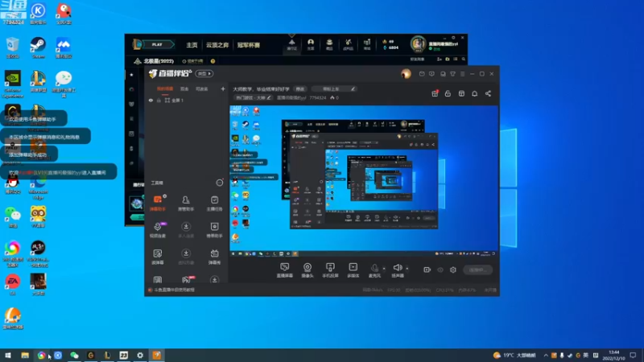The width and height of the screenshot is (644, 362).
Task: Open the hamburger menu in streaming app titlebar
Action: pyautogui.click(x=462, y=74)
